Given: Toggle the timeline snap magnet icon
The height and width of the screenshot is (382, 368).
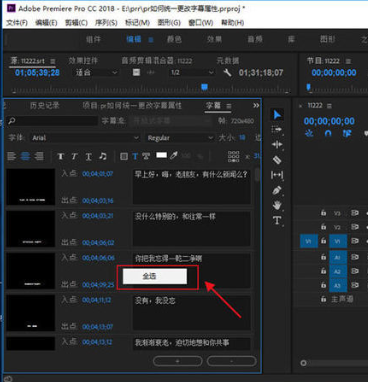Looking at the screenshot, I should [x=328, y=133].
